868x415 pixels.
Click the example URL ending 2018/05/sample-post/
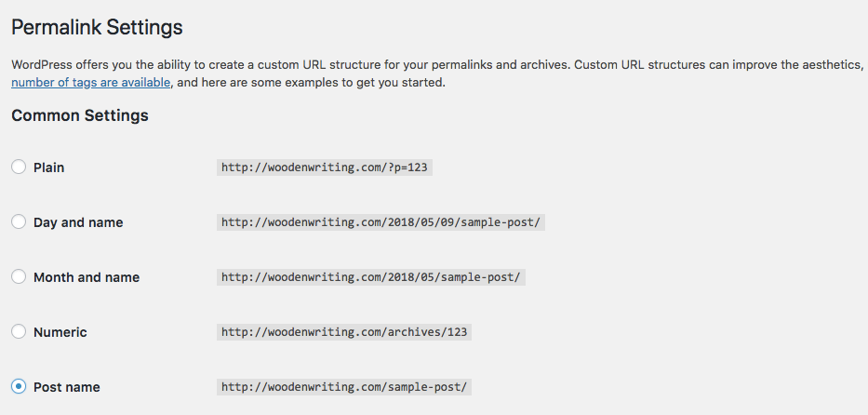tap(371, 277)
